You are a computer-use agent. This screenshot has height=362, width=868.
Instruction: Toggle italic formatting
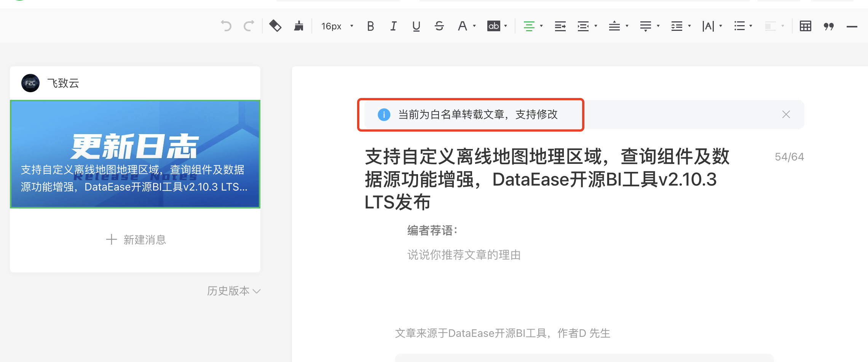[393, 26]
